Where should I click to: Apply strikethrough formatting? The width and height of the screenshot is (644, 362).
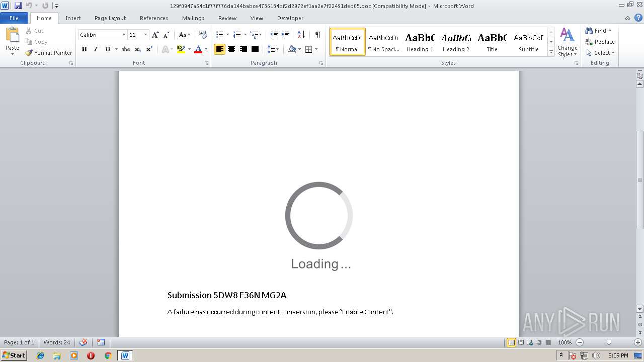[126, 49]
